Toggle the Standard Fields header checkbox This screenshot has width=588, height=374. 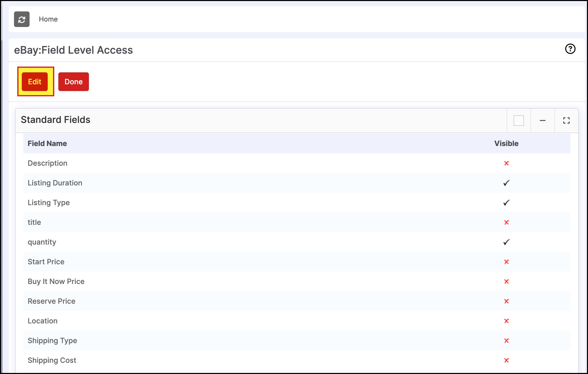(x=519, y=121)
